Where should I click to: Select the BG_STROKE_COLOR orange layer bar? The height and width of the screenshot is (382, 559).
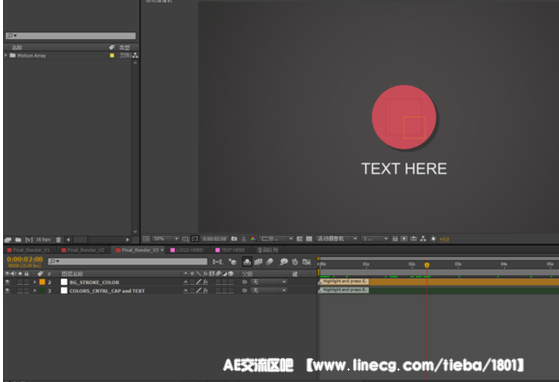[x=439, y=282]
